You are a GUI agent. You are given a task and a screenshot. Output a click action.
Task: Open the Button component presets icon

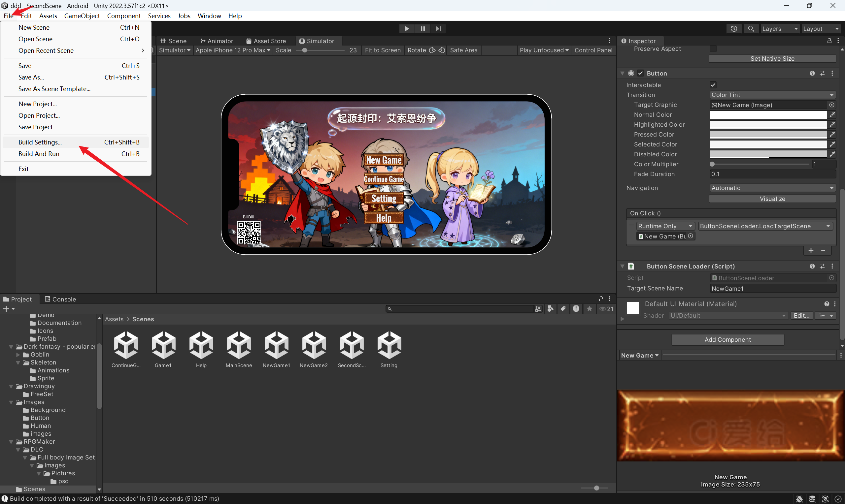click(822, 73)
